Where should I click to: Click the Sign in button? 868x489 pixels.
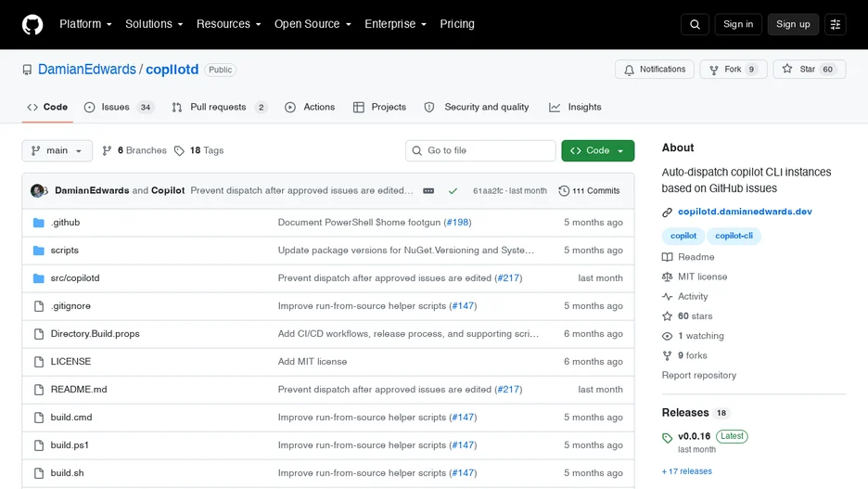[738, 24]
